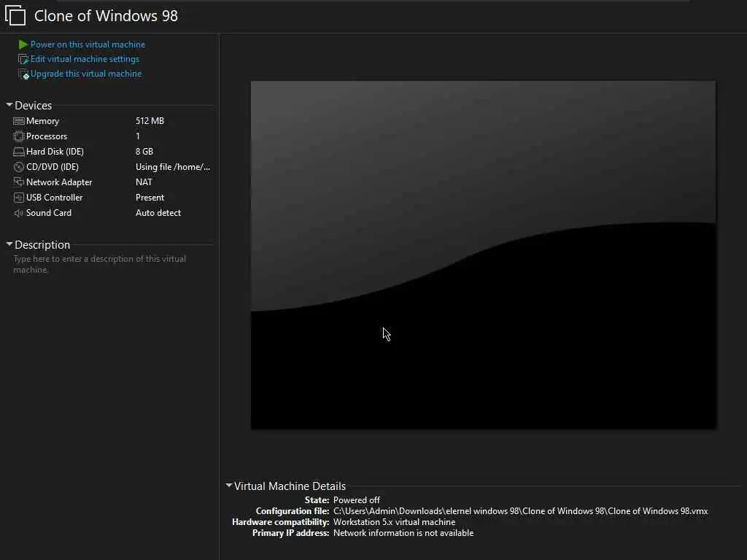The width and height of the screenshot is (747, 560).
Task: Click the 'Using file /home/...' value
Action: (173, 167)
